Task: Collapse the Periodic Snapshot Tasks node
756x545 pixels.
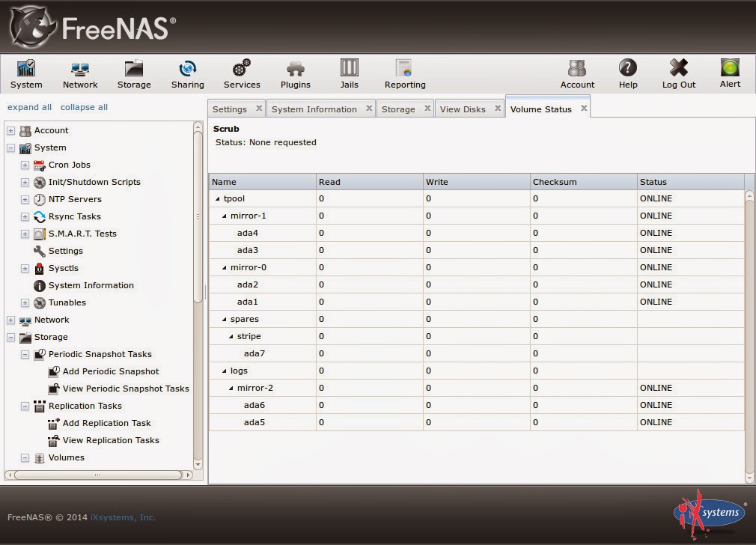Action: coord(25,355)
